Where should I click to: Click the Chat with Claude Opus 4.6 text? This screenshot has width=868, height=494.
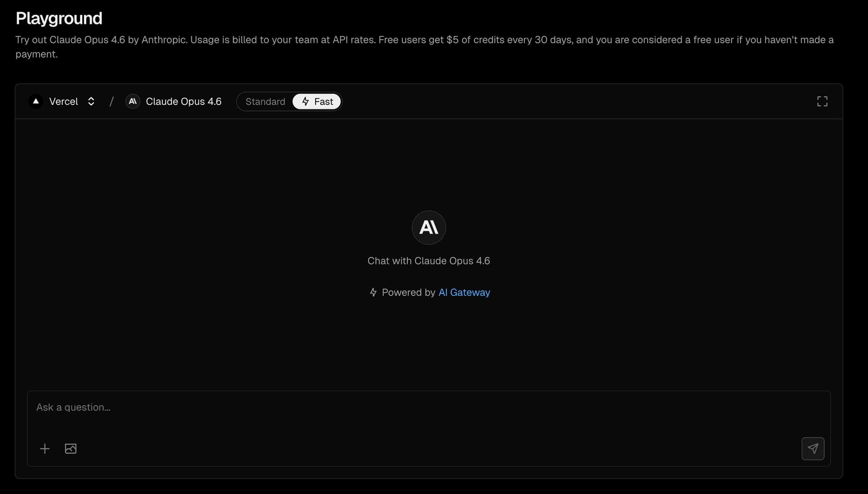pyautogui.click(x=429, y=261)
